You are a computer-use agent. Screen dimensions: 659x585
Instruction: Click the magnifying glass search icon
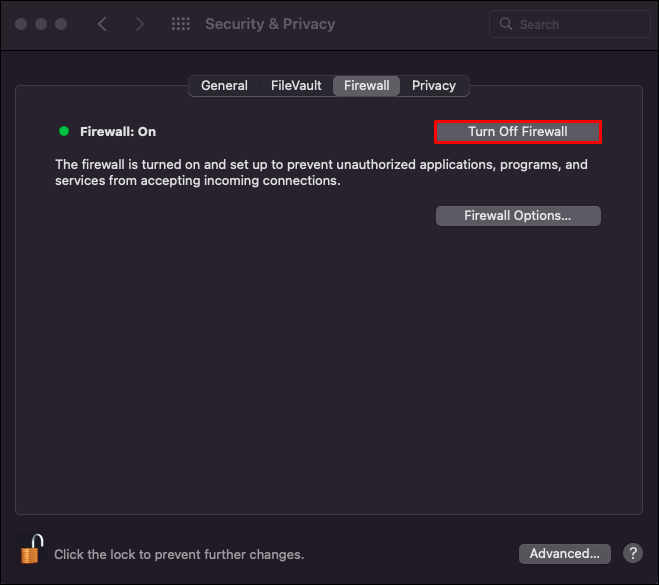(506, 24)
